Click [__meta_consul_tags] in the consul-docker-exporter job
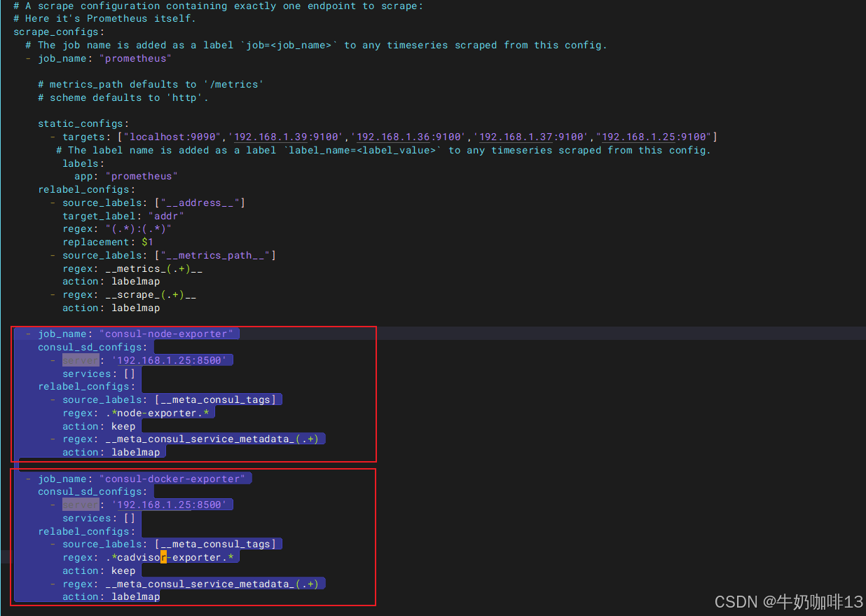The image size is (866, 616). 215,544
